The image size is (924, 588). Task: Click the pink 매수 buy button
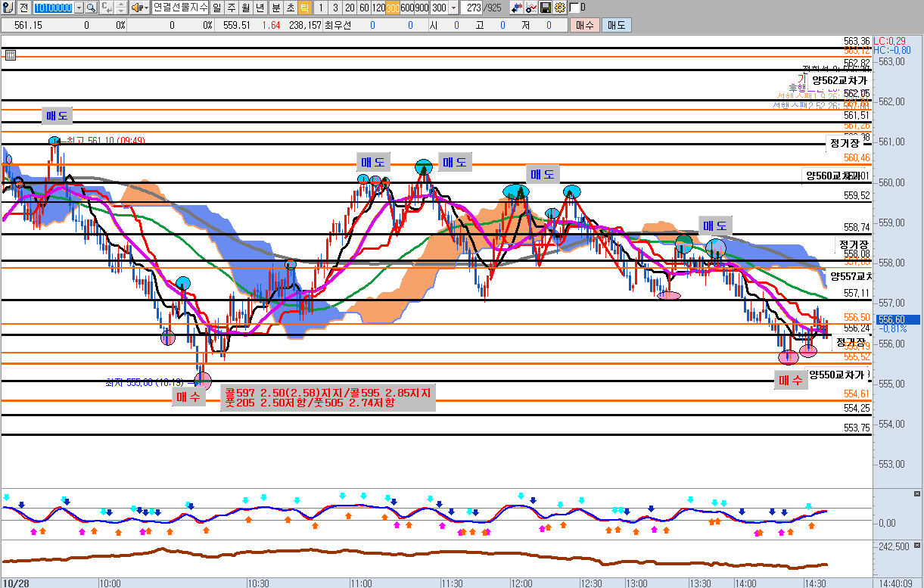click(x=584, y=25)
